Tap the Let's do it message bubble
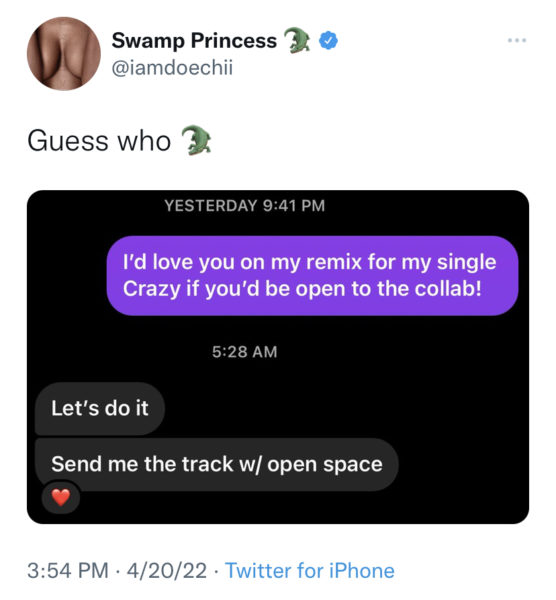Viewport: 556px width, 600px height. click(x=100, y=408)
